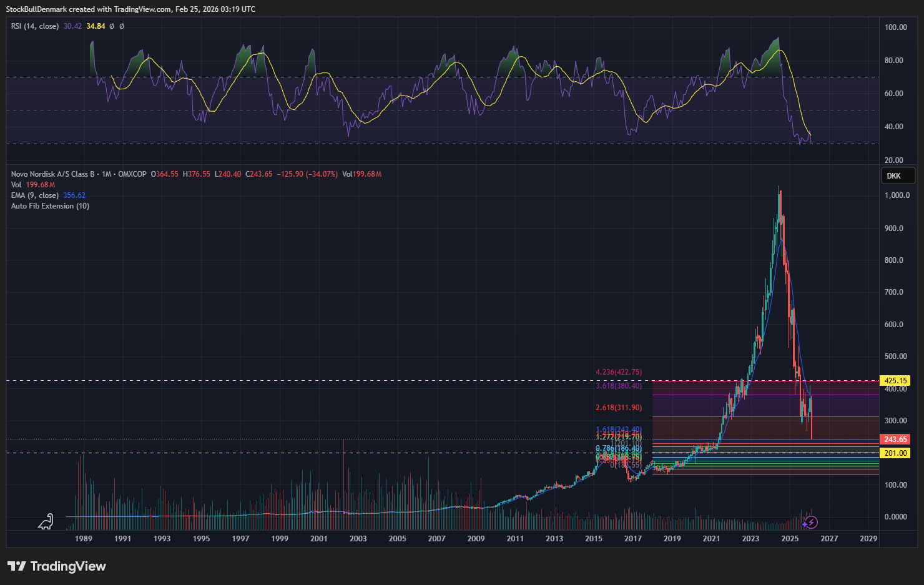Open the DKK currency selector
The image size is (924, 585).
tap(898, 175)
